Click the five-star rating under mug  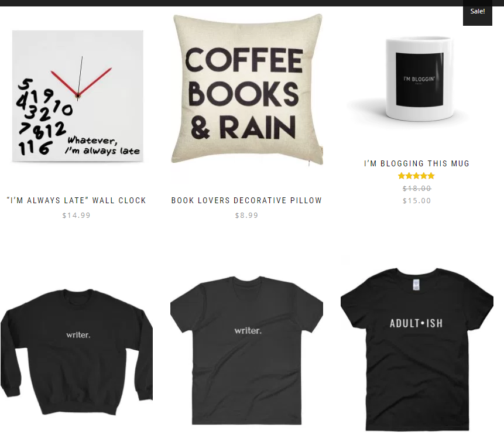tap(416, 176)
